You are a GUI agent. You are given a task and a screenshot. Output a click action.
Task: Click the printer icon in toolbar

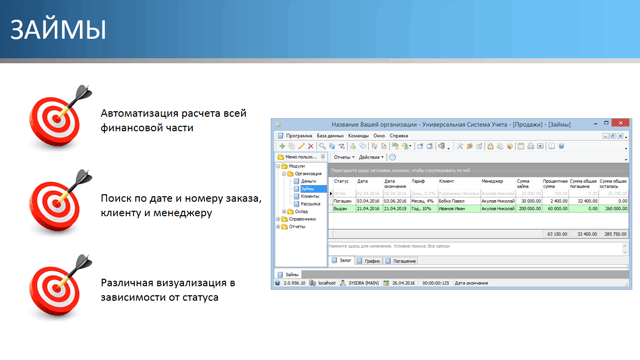(530, 146)
